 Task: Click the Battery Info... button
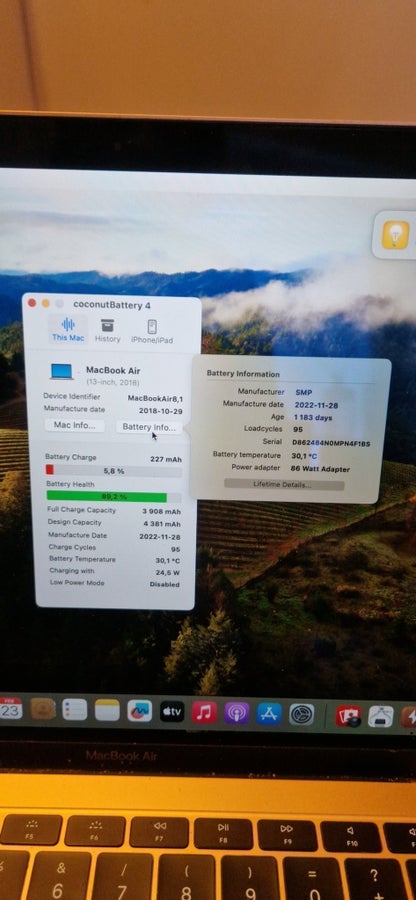pos(149,427)
